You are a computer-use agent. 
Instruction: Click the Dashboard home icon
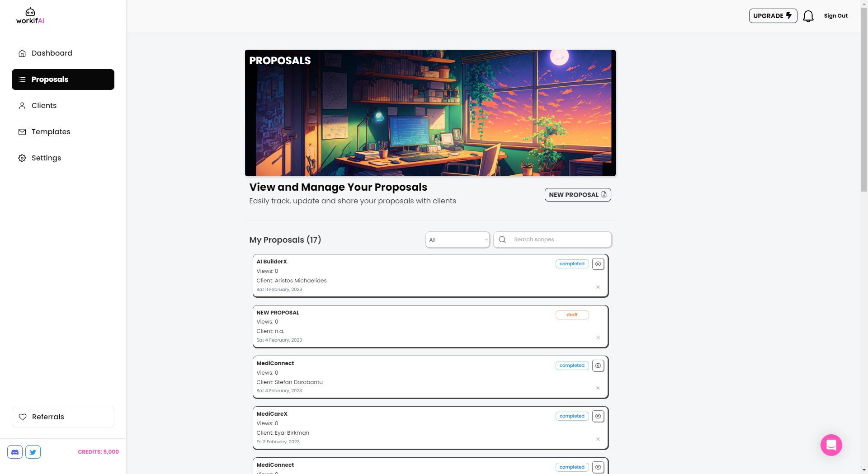click(22, 53)
